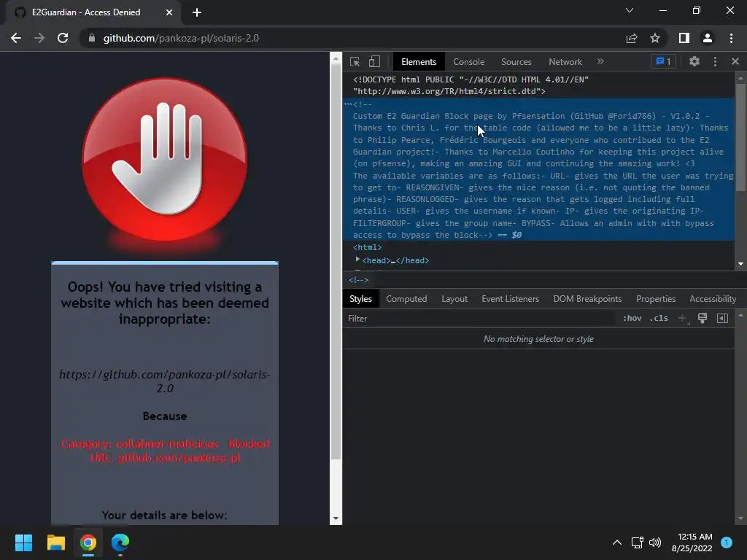747x560 pixels.
Task: Open the Properties tab
Action: (656, 298)
